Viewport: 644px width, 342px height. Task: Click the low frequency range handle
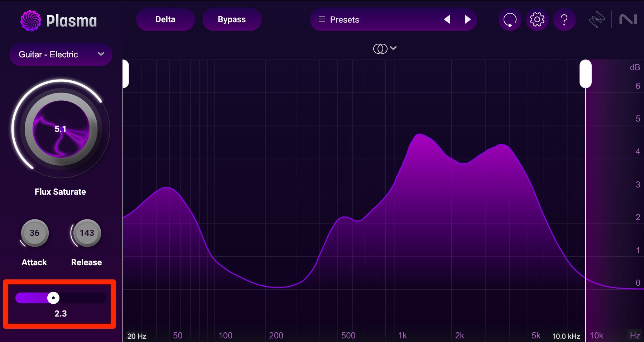coord(126,74)
